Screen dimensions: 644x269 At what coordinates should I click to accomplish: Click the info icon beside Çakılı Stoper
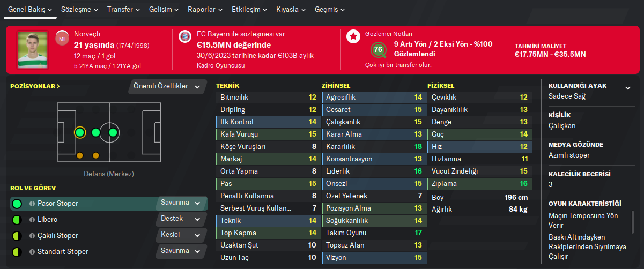tap(32, 236)
